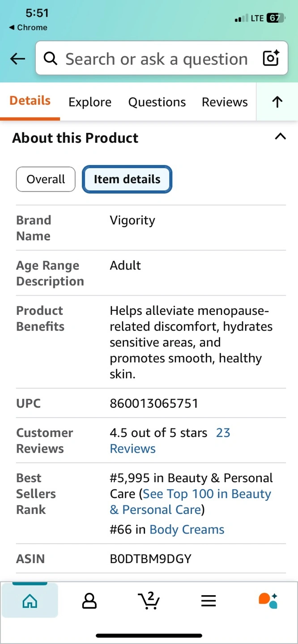298x644 pixels.
Task: Switch to the Explore tab
Action: 90,102
